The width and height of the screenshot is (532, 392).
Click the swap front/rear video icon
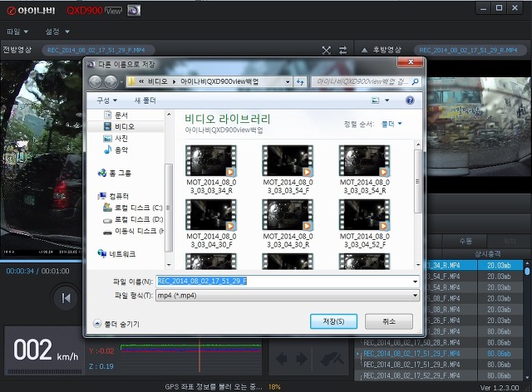coord(343,50)
